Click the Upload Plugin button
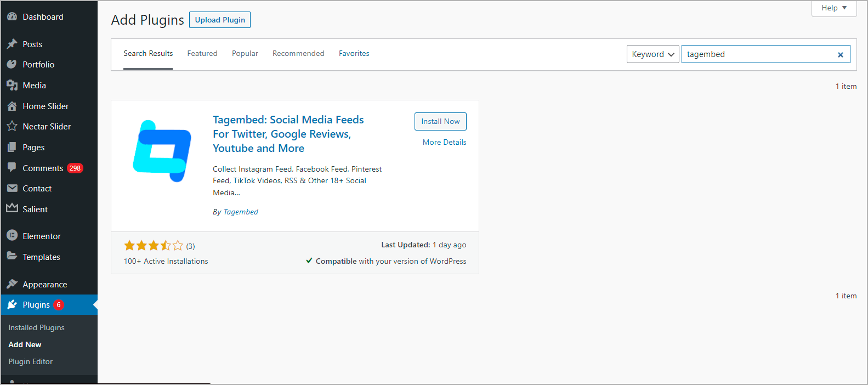The height and width of the screenshot is (385, 868). (220, 20)
